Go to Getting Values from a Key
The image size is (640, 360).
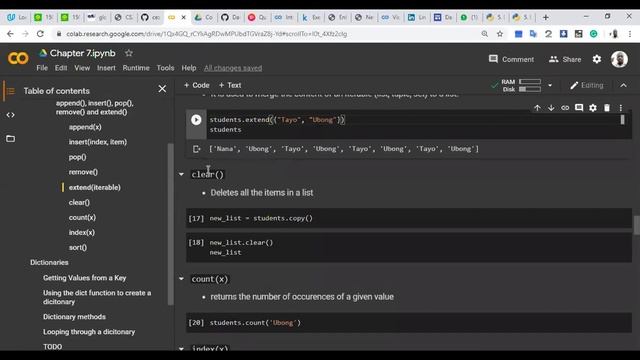(84, 278)
